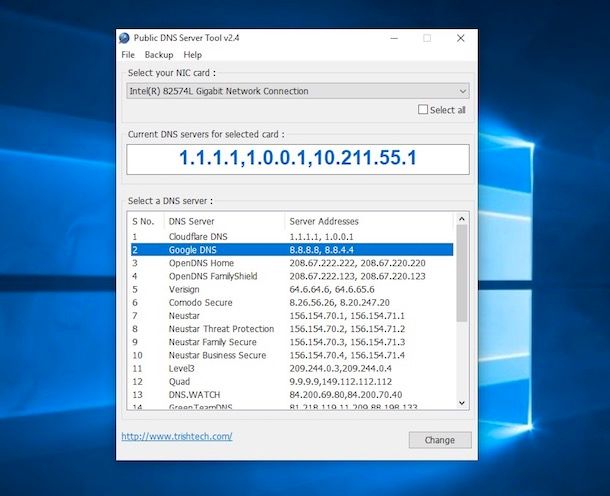610x496 pixels.
Task: Select the Neustar row numbered 7
Action: (x=292, y=316)
